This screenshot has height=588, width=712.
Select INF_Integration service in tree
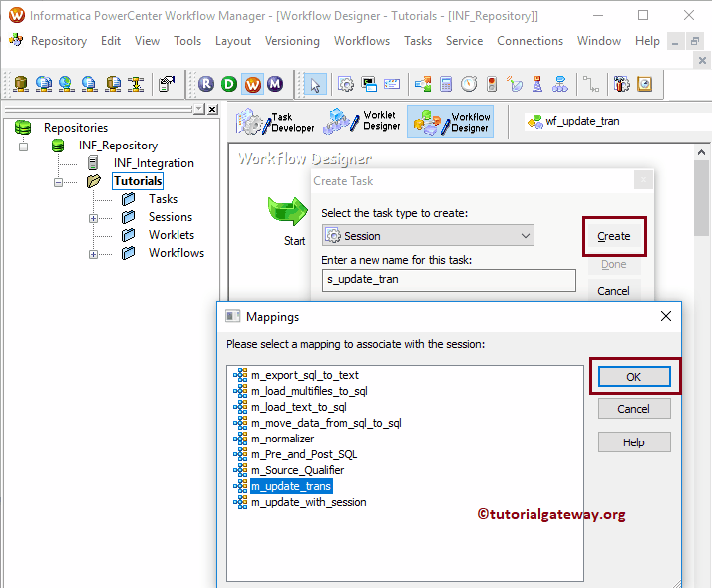(154, 163)
